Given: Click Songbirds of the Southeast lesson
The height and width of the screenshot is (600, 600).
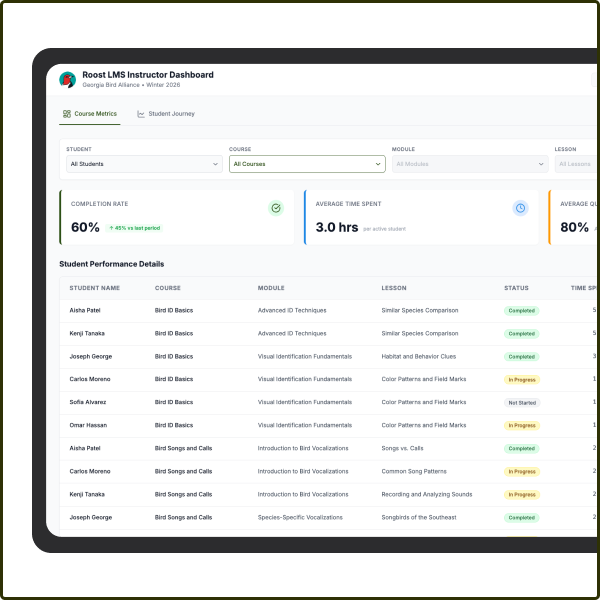Looking at the screenshot, I should pyautogui.click(x=419, y=517).
